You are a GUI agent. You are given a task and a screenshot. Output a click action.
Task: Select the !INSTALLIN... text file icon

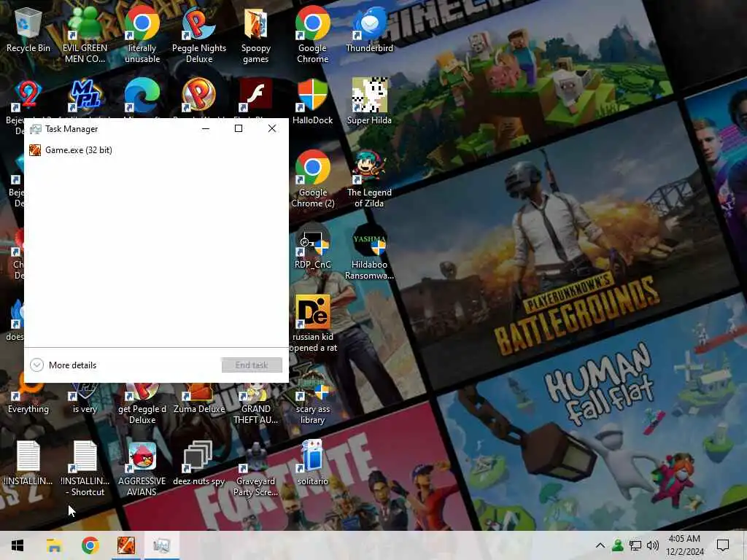[28, 463]
